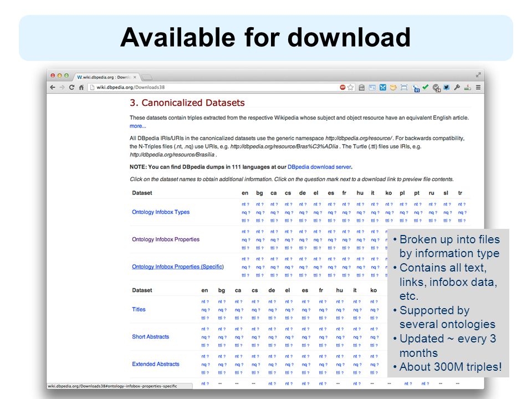Bookmark the page with the star icon
Image resolution: width=532 pixels, height=399 pixels.
click(x=350, y=87)
